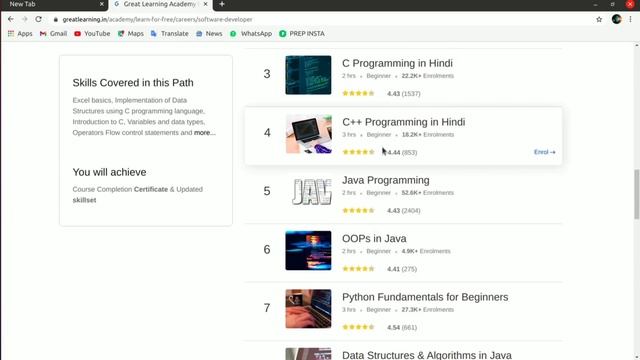Click the Java Programming title
This screenshot has width=640, height=360.
tap(386, 180)
